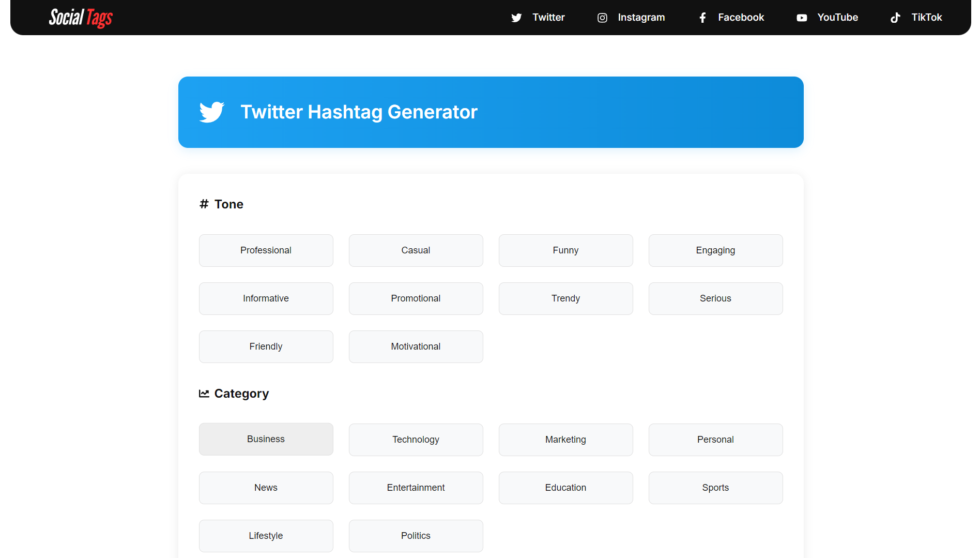Viewport: 980px width, 558px height.
Task: Switch to the TikTok nav link
Action: tap(916, 18)
